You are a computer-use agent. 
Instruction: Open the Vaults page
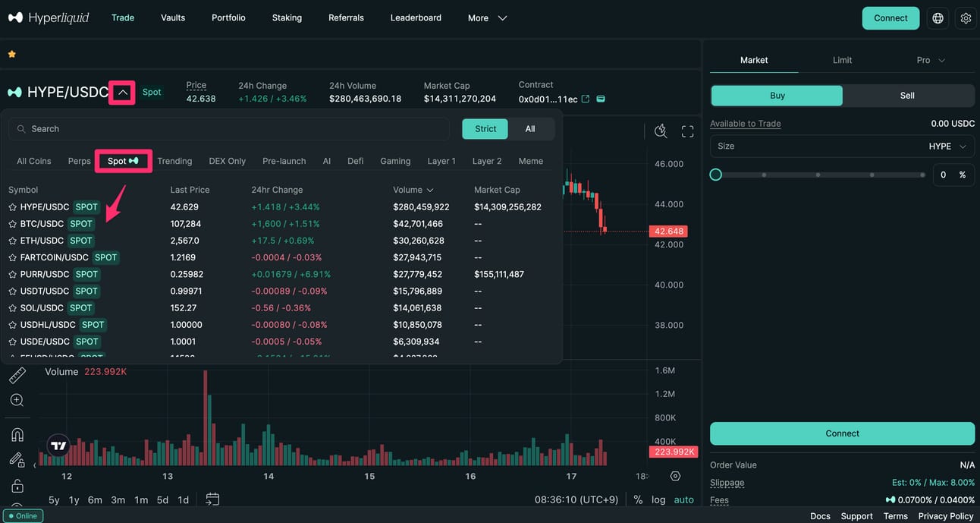click(173, 17)
